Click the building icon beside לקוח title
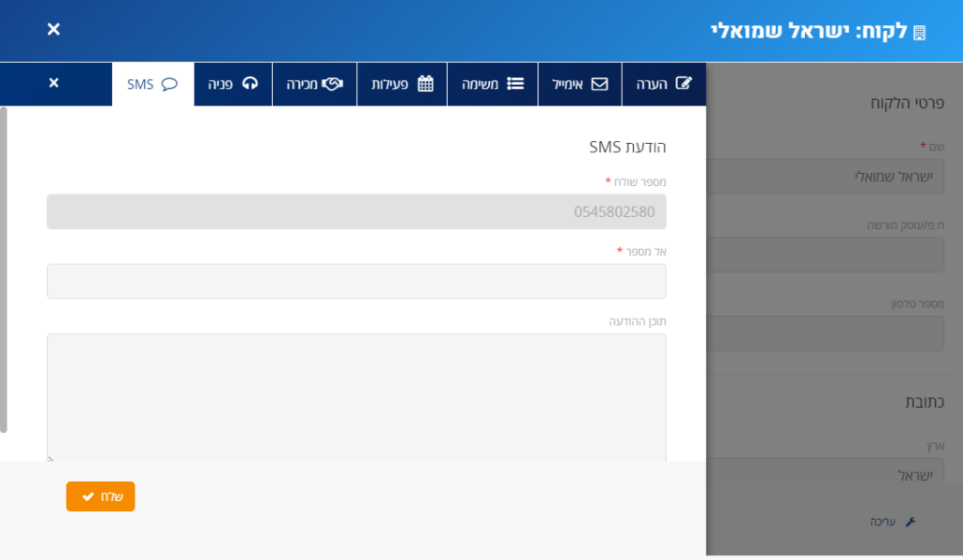963x560 pixels. click(920, 33)
